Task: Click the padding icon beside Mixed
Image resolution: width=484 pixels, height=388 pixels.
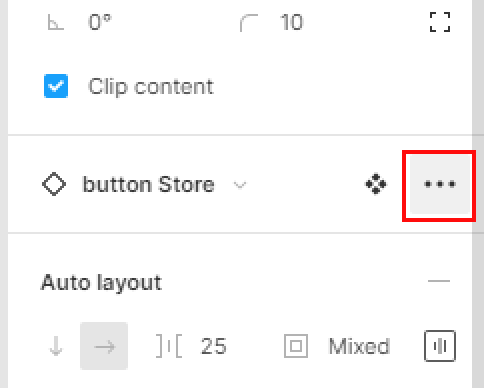Action: click(x=296, y=346)
